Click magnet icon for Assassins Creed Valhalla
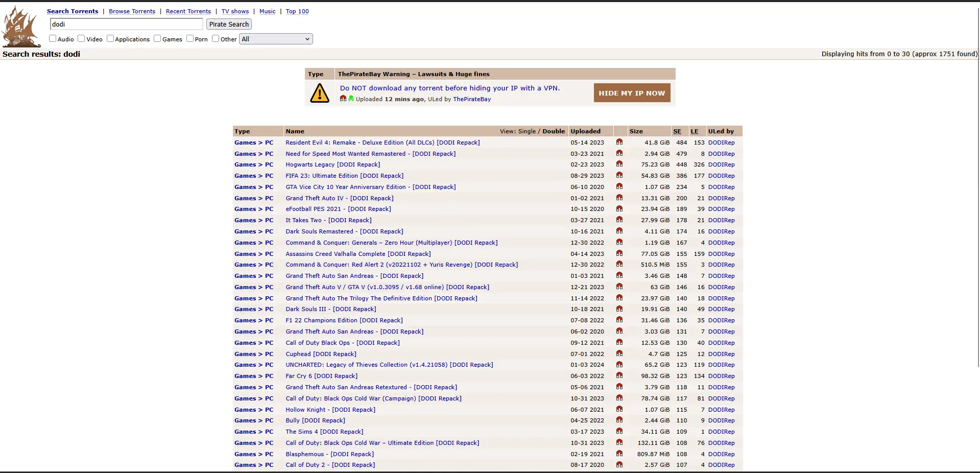The width and height of the screenshot is (980, 473). point(619,253)
